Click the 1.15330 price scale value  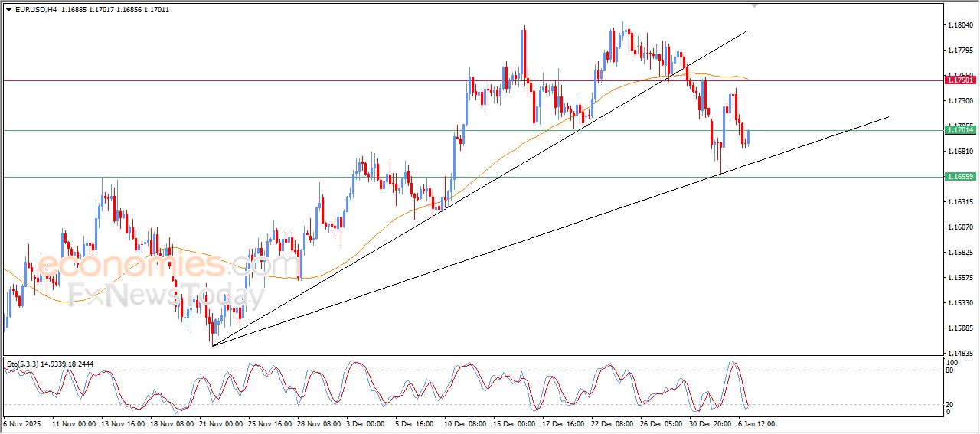coord(960,303)
